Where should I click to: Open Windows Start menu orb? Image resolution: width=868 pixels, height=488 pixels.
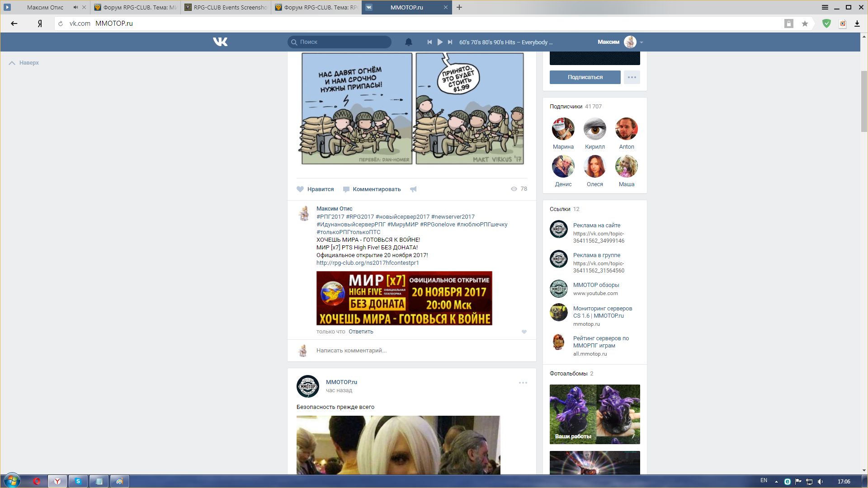point(12,481)
